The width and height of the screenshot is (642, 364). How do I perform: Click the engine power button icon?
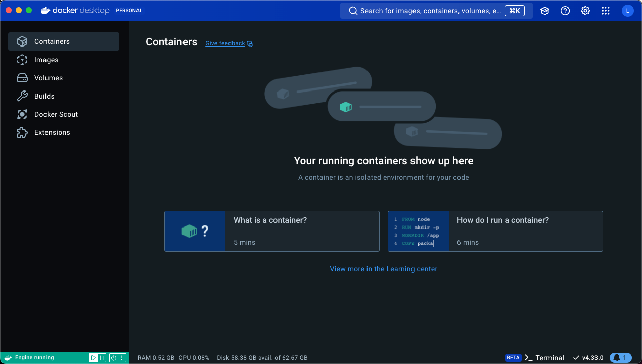pos(114,358)
